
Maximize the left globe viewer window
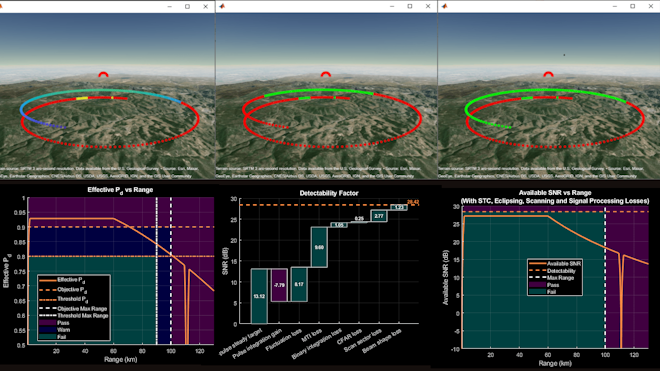pyautogui.click(x=187, y=6)
